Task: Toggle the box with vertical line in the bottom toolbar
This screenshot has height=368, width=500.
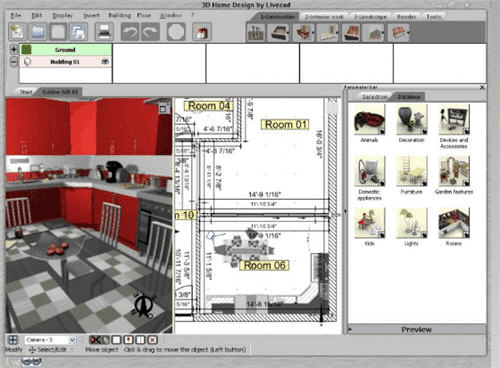Action: coord(140,340)
